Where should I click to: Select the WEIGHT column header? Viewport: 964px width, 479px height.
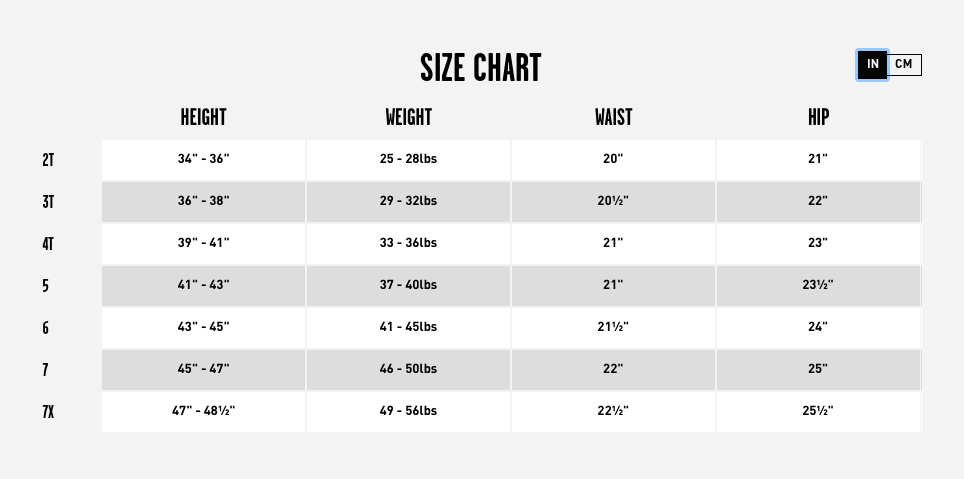click(x=408, y=117)
